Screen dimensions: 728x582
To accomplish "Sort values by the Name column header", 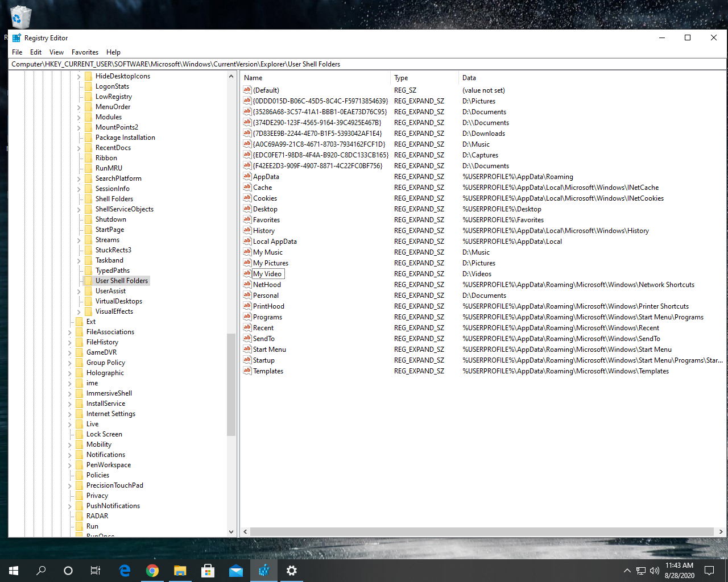I will (x=316, y=78).
